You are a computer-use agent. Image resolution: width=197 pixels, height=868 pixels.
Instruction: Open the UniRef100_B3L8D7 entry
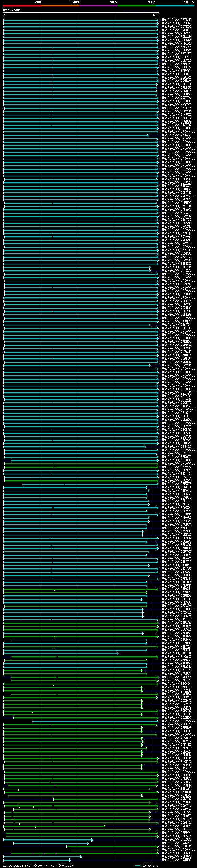pos(177,545)
